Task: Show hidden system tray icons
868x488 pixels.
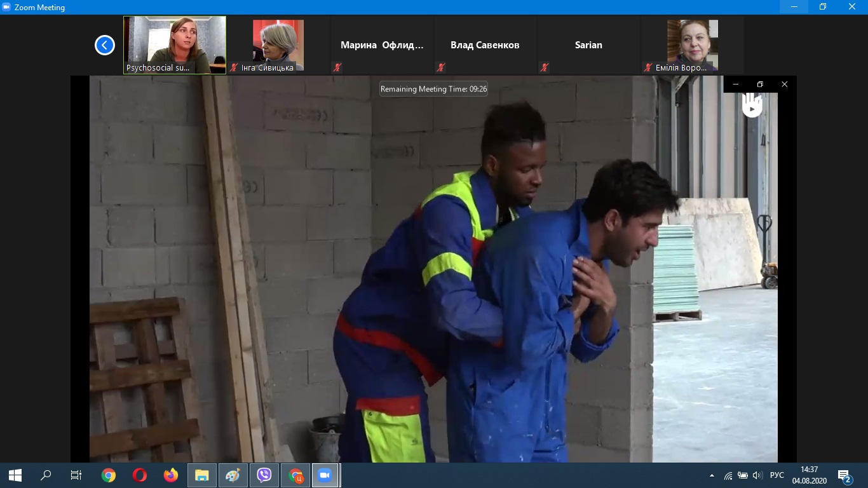Action: [x=712, y=475]
